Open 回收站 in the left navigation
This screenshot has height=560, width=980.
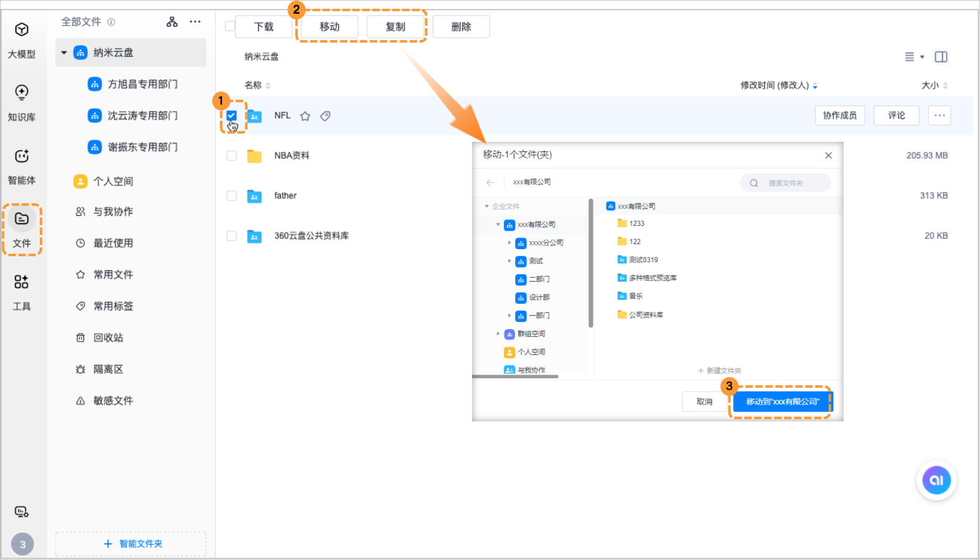108,337
